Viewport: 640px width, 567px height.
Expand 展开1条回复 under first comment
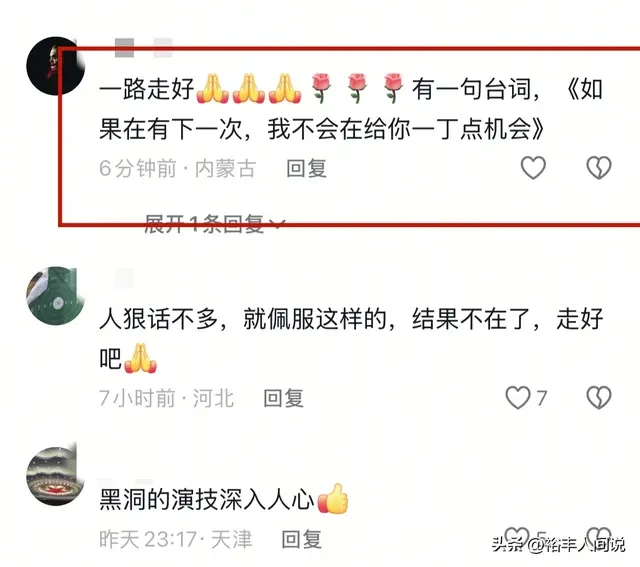pos(214,224)
